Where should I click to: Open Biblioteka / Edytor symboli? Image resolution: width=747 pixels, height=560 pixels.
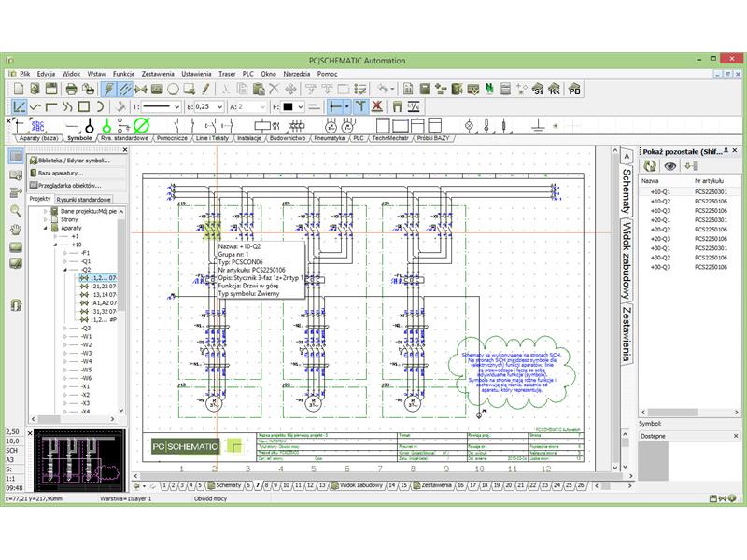pyautogui.click(x=78, y=161)
